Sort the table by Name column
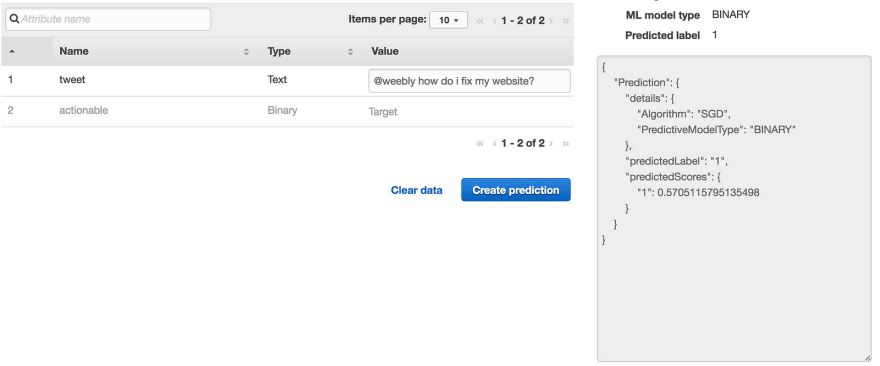Image resolution: width=880 pixels, height=366 pixels. (x=154, y=51)
